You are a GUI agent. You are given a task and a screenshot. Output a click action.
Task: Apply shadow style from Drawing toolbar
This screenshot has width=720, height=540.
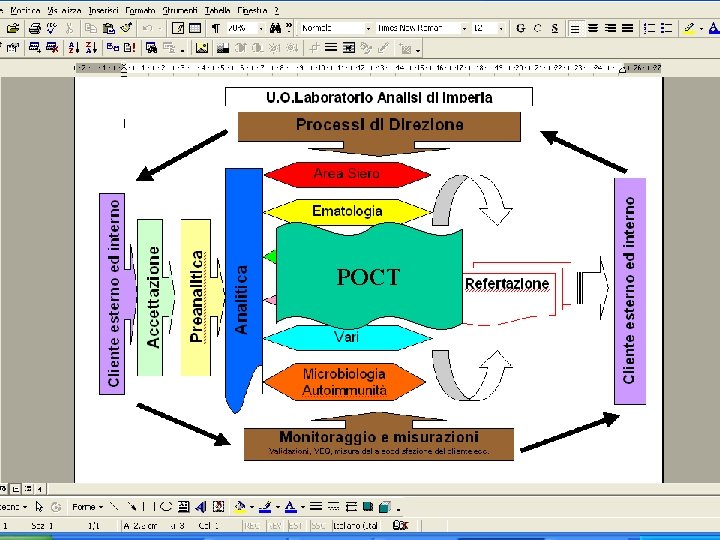point(368,507)
